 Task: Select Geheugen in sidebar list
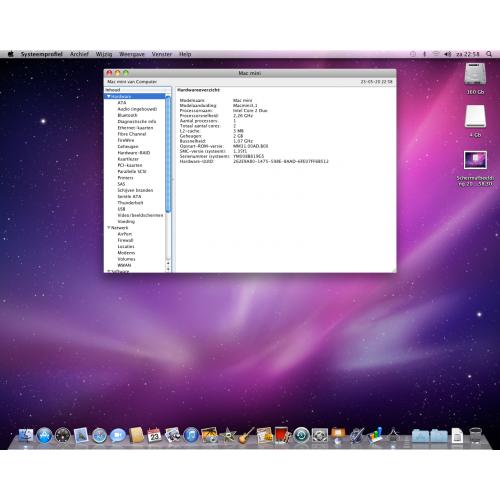[x=128, y=146]
